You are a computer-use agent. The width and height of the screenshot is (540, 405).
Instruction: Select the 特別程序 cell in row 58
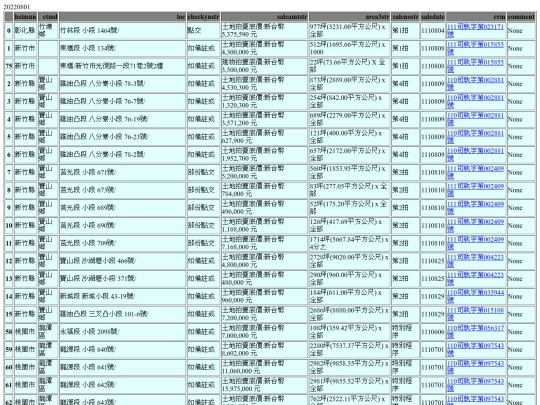coord(405,332)
